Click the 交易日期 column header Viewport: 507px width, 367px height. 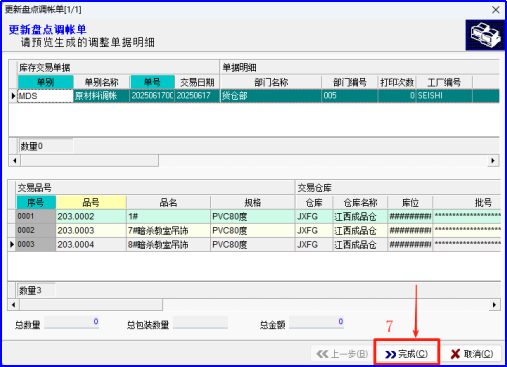click(x=197, y=82)
